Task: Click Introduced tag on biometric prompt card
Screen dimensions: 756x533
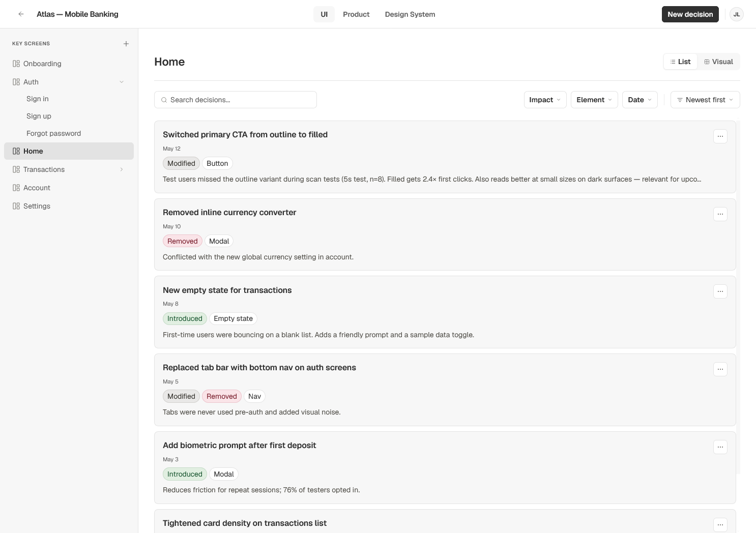Action: (185, 474)
